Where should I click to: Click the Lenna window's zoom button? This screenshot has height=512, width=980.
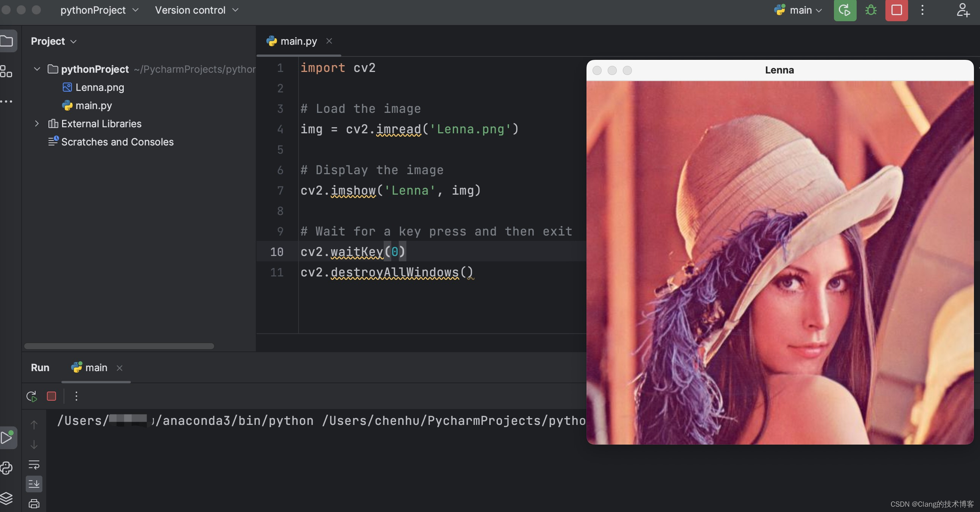point(627,70)
